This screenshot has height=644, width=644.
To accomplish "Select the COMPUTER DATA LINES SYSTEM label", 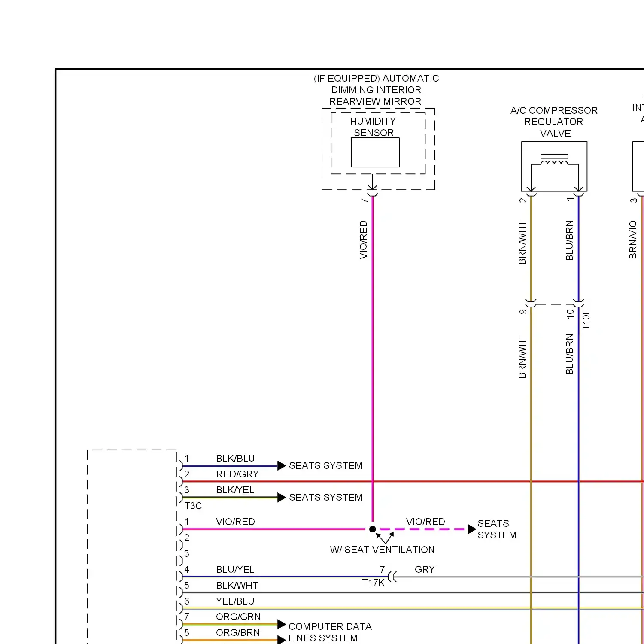I will pos(330,632).
